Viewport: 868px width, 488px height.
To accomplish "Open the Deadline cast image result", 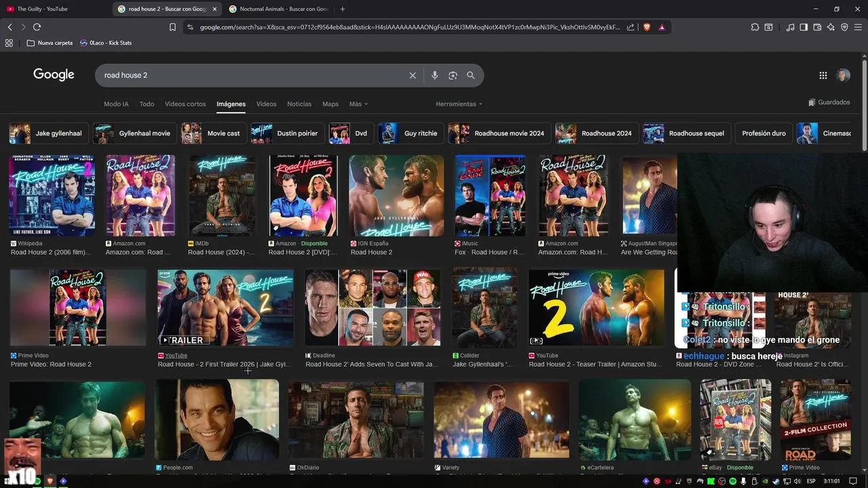I will click(373, 308).
